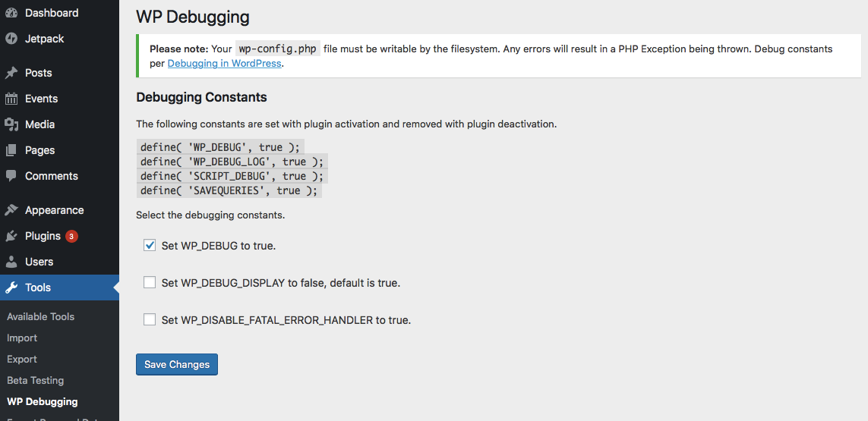
Task: Uncheck Set WP_DEBUG to true
Action: tap(150, 245)
